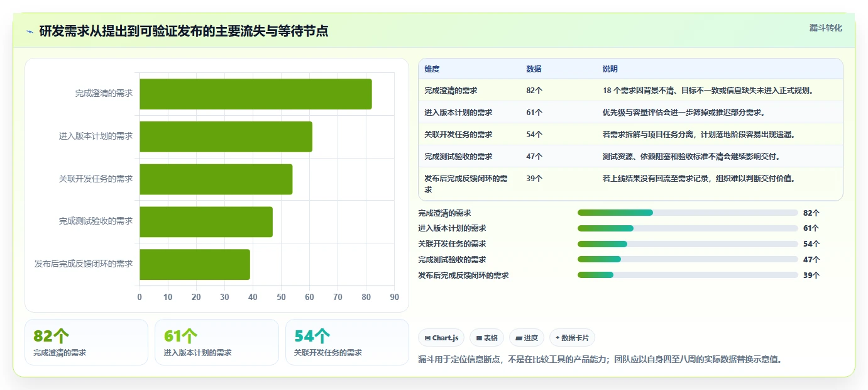This screenshot has width=868, height=390.
Task: Select the 数据卡片 chip
Action: 572,338
